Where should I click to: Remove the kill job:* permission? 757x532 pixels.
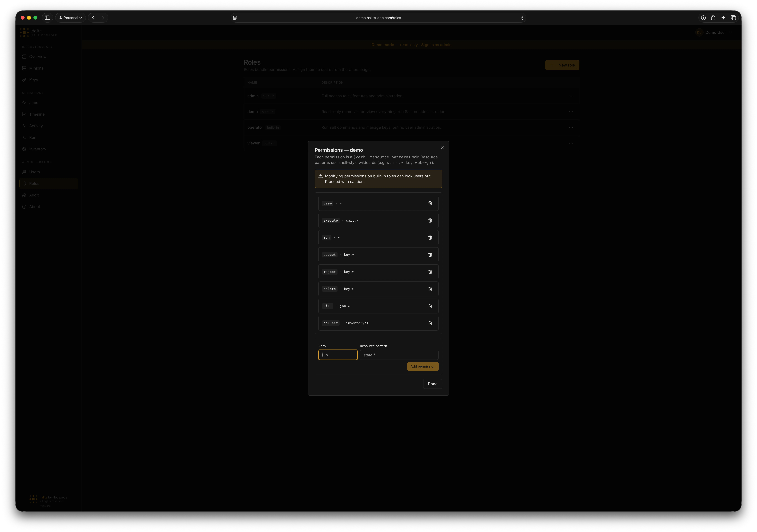point(430,306)
